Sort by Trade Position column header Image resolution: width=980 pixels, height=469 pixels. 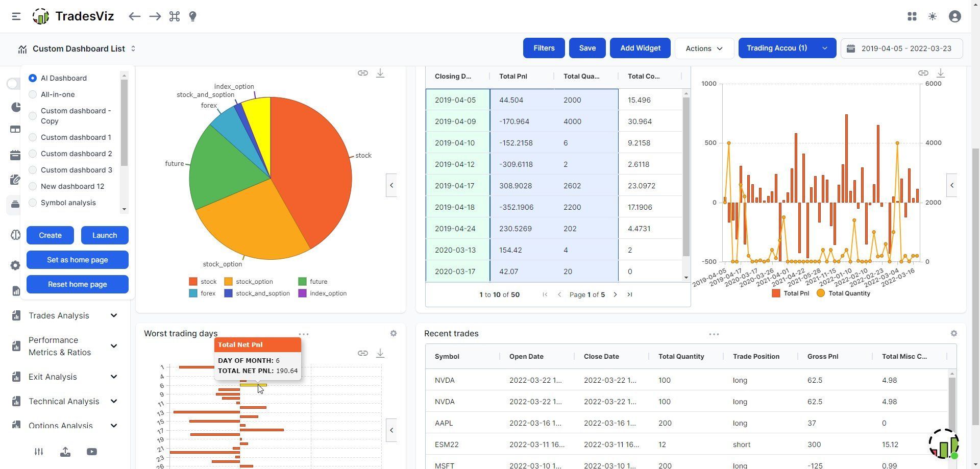tap(756, 356)
